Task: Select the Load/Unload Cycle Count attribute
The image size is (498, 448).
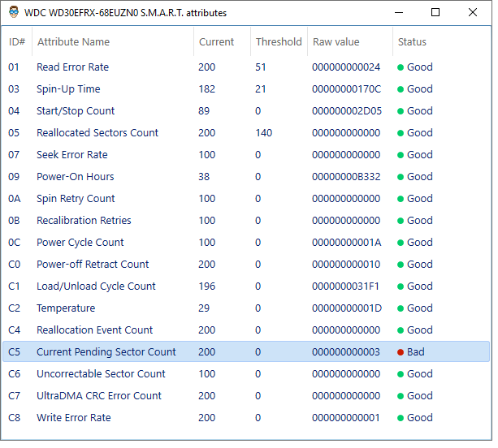Action: [246, 286]
